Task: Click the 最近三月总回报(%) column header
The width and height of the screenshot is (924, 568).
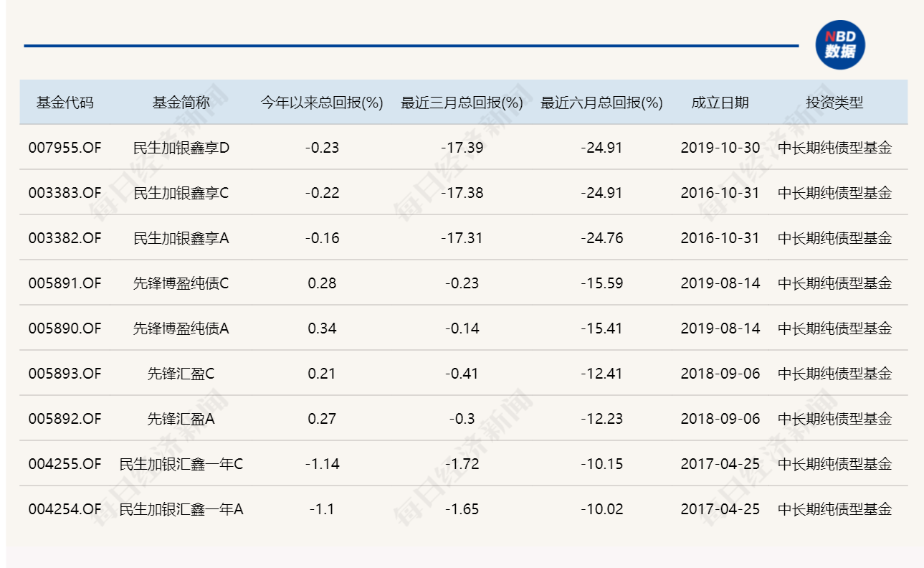Action: pyautogui.click(x=462, y=103)
